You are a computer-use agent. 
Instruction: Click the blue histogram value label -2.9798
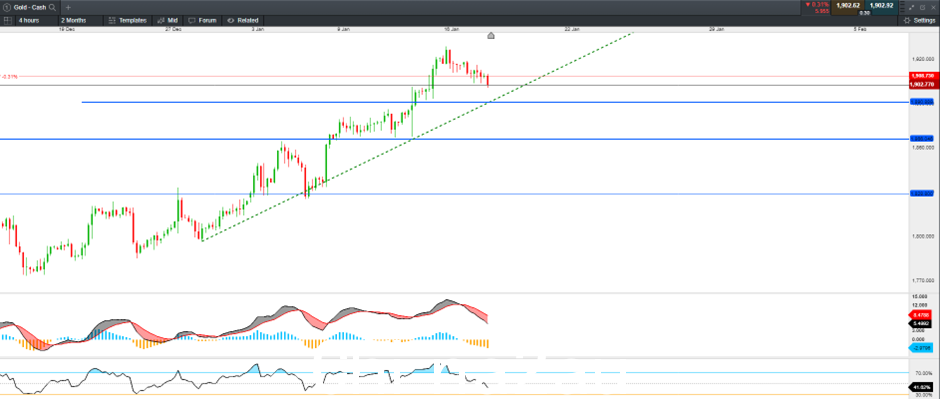(x=921, y=347)
